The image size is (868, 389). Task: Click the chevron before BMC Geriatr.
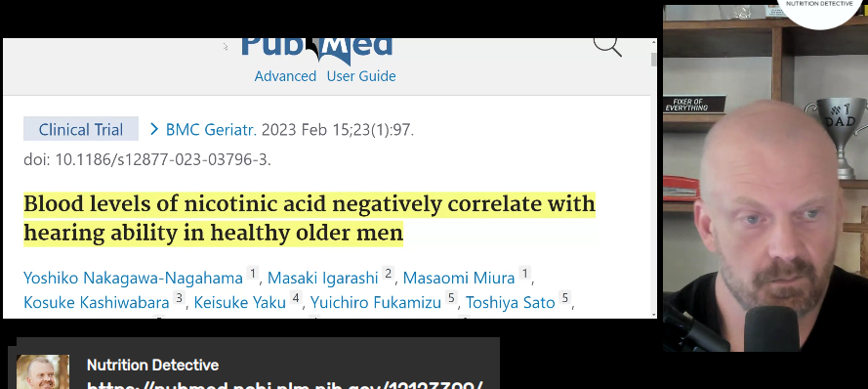[154, 130]
